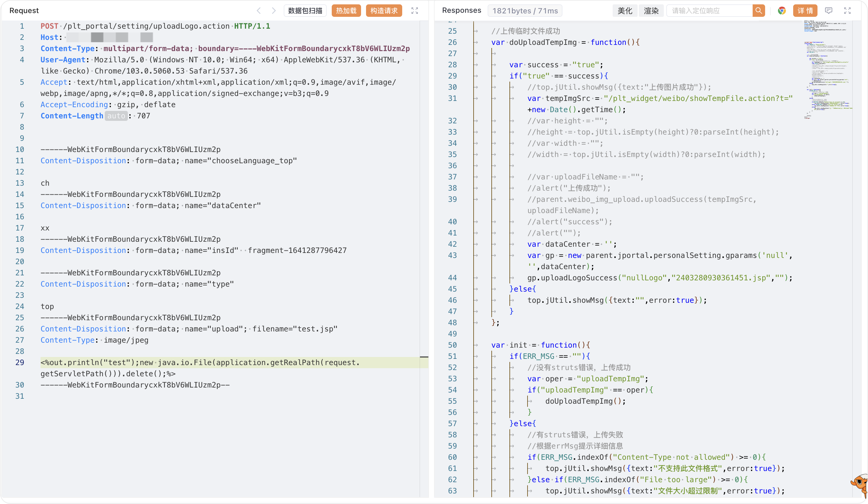Screen dimensions: 868x504
Task: Click the 详情 details button
Action: [x=805, y=11]
